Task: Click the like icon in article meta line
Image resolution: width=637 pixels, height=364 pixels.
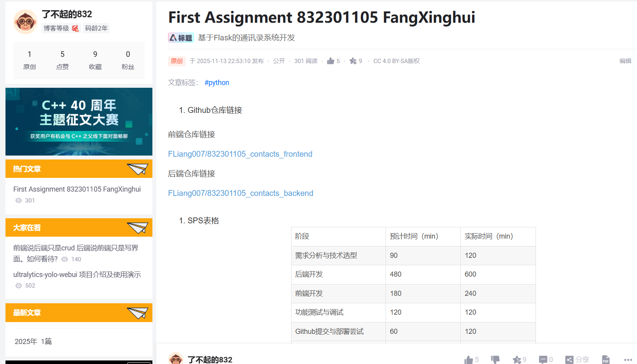Action: [x=331, y=61]
